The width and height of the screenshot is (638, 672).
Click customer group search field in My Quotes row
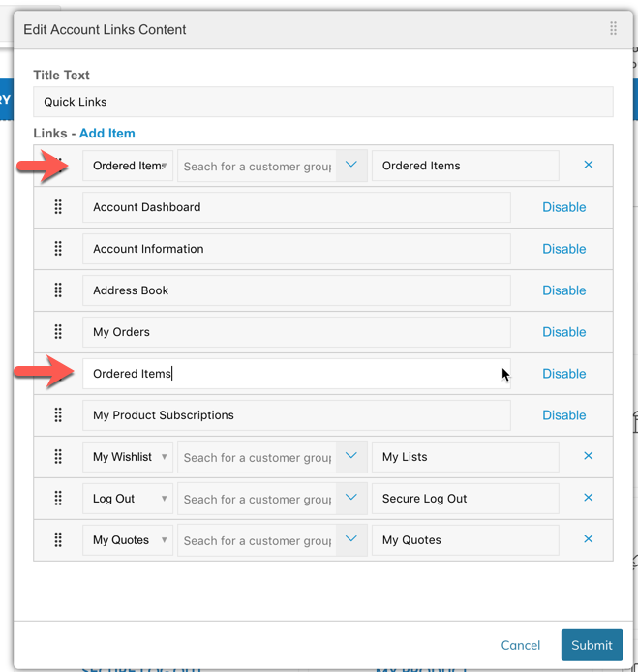point(258,540)
